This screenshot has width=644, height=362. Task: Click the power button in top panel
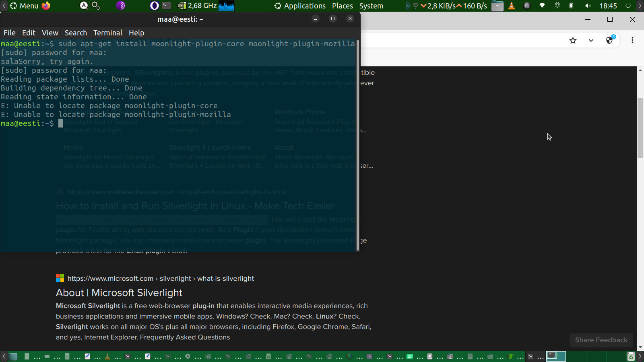pos(628,6)
